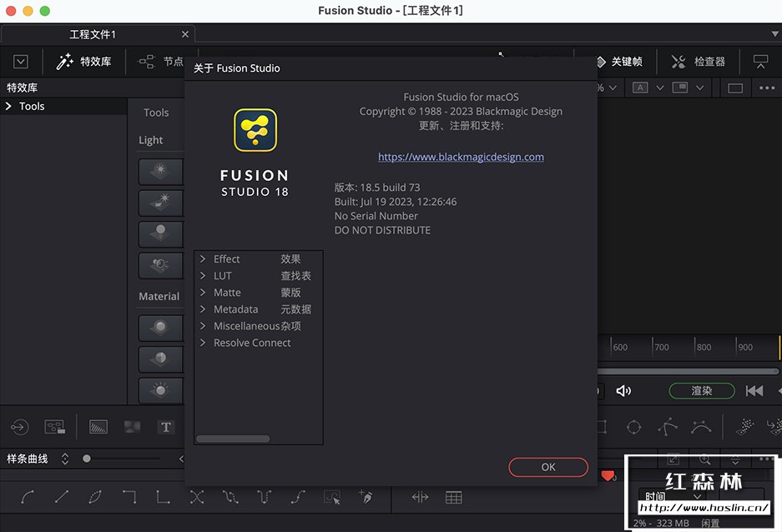Expand the Matte 蒙版 category

click(x=203, y=293)
